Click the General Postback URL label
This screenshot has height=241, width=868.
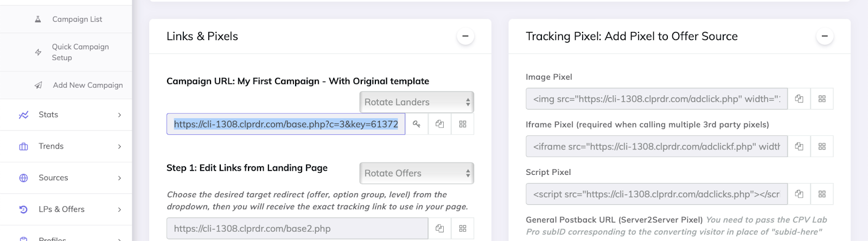pyautogui.click(x=614, y=220)
